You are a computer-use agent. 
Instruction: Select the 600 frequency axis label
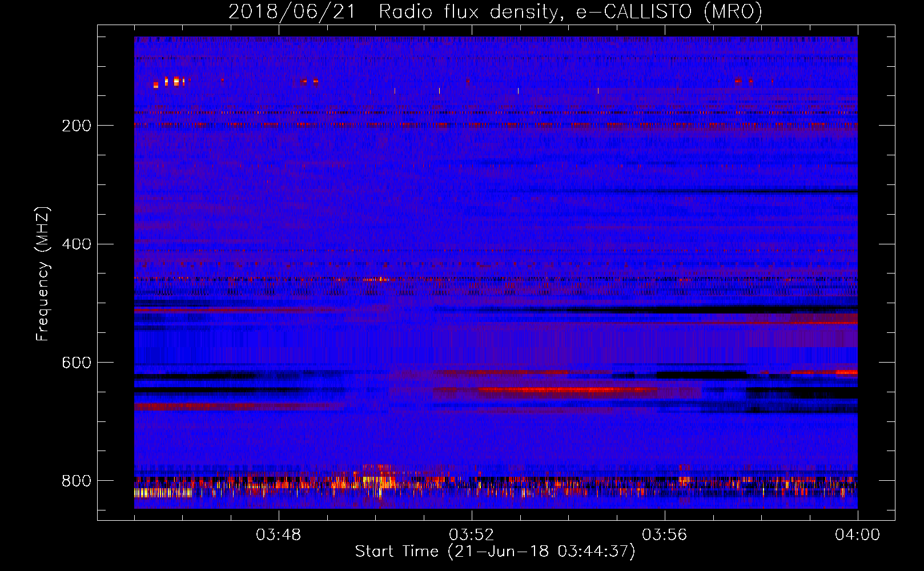tap(76, 363)
